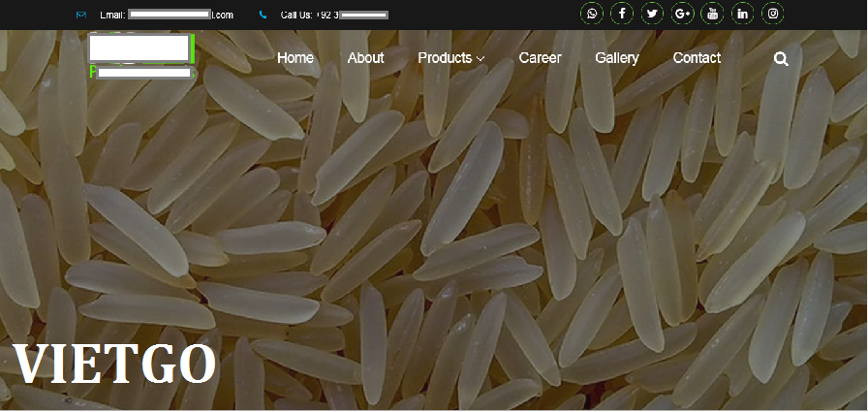Screen dimensions: 868x412
Task: Expand the Products dropdown menu
Action: [x=451, y=58]
